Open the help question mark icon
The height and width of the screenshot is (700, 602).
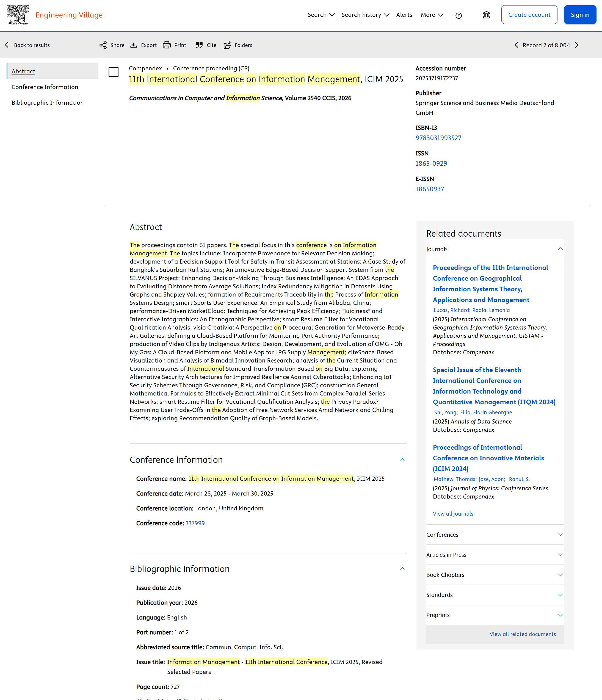click(459, 15)
